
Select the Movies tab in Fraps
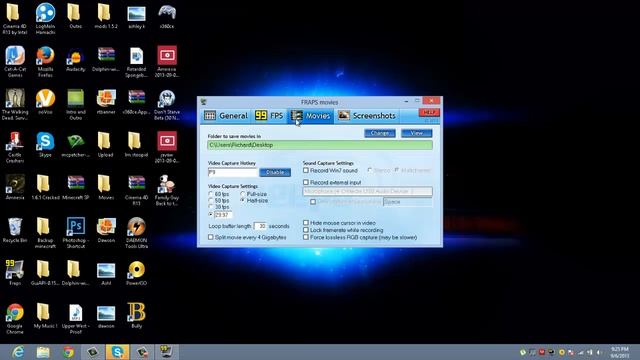pos(311,116)
